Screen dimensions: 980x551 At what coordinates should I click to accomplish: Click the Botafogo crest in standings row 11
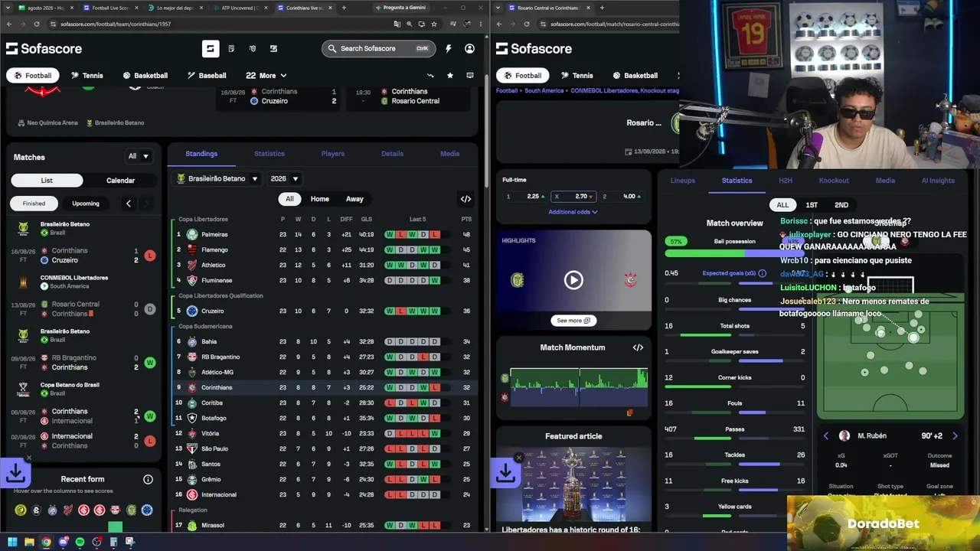coord(192,418)
